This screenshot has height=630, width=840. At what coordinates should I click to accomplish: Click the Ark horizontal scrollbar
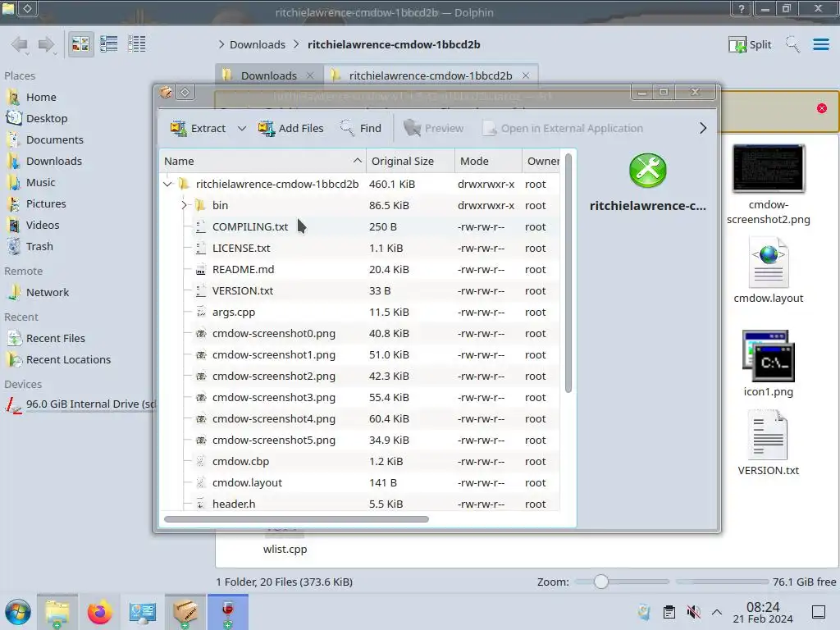tap(296, 519)
